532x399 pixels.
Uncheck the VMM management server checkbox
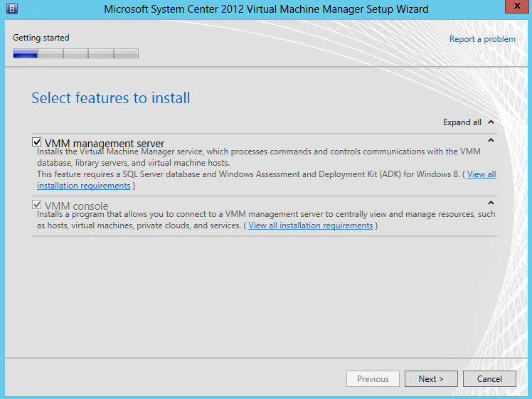pos(37,142)
